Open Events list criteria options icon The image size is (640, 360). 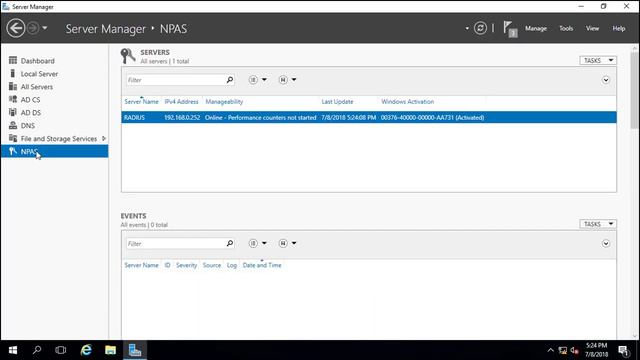coord(253,243)
